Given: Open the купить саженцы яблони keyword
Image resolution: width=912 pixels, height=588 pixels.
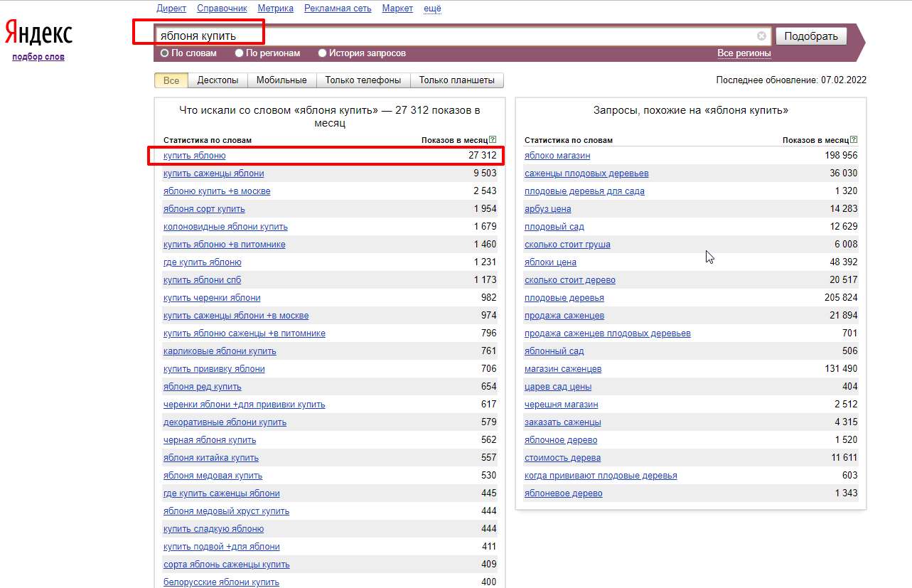Looking at the screenshot, I should pos(214,173).
